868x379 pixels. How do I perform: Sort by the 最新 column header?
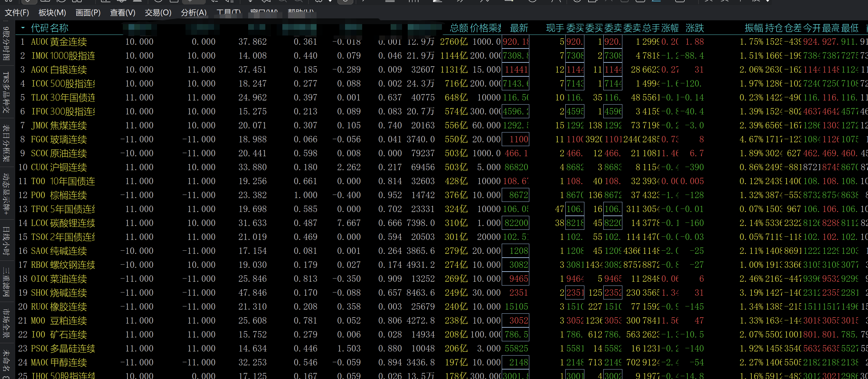pyautogui.click(x=519, y=28)
